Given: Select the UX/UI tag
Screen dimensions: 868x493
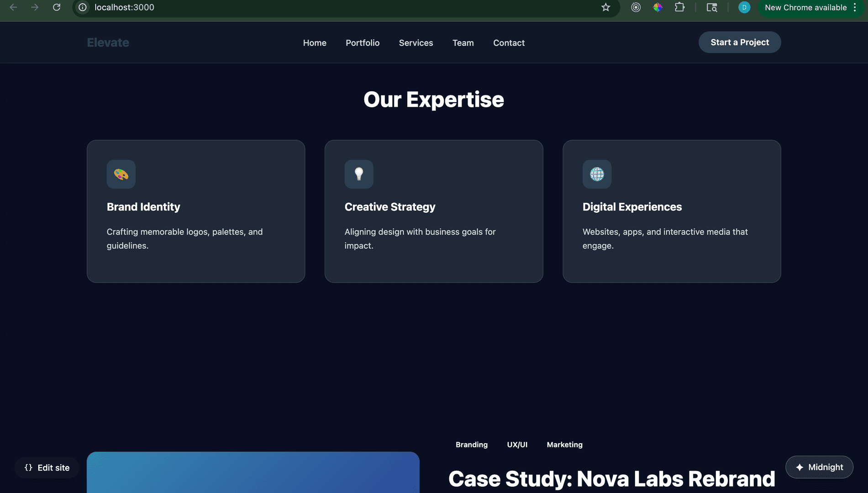Looking at the screenshot, I should pyautogui.click(x=517, y=445).
